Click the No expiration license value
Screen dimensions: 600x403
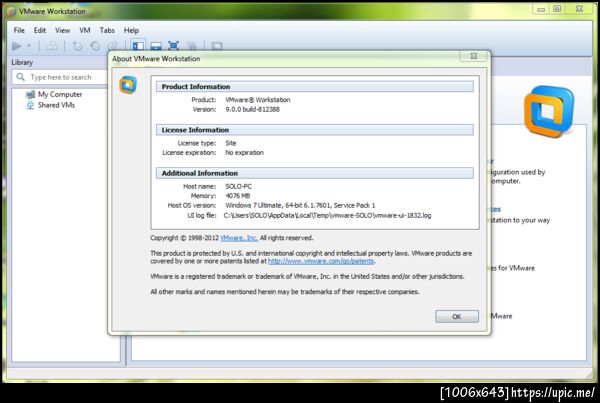coord(244,153)
